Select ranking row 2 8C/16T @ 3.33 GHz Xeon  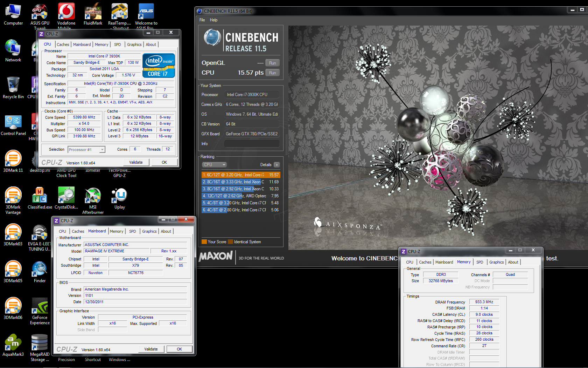click(x=241, y=182)
